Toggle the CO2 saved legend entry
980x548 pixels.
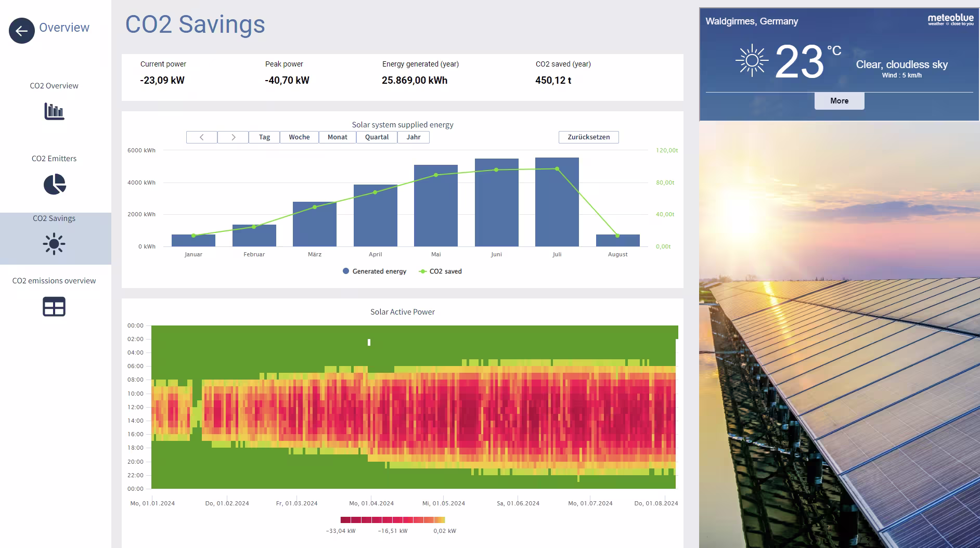(x=440, y=271)
